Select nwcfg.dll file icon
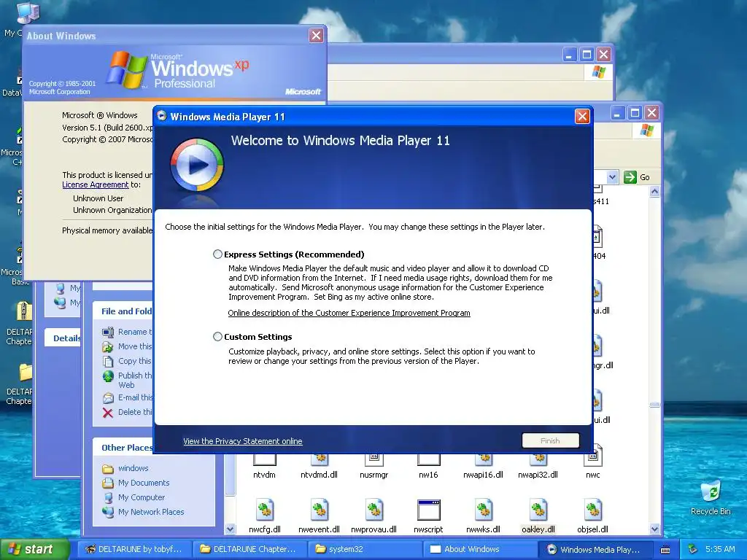 click(264, 510)
